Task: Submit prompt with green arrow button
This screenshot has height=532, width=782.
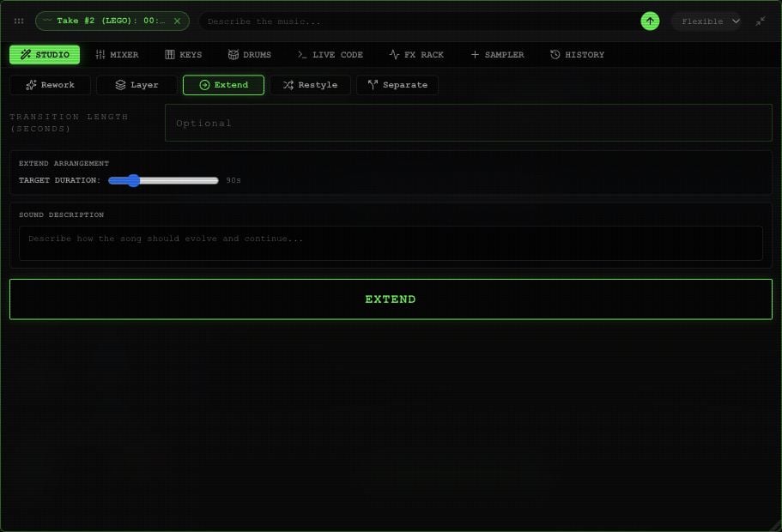Action: (650, 21)
